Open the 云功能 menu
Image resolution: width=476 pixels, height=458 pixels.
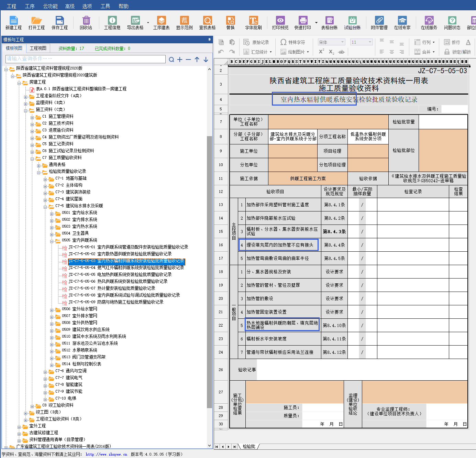coord(50,6)
